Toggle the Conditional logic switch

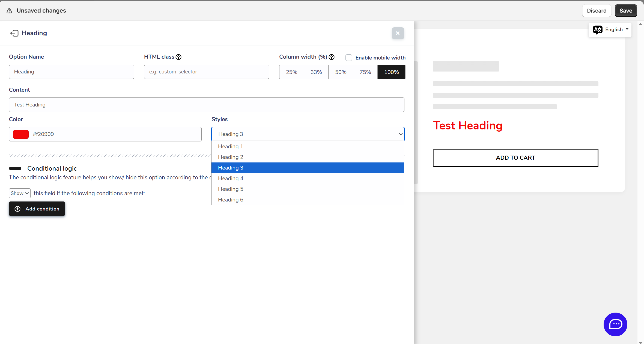(15, 168)
